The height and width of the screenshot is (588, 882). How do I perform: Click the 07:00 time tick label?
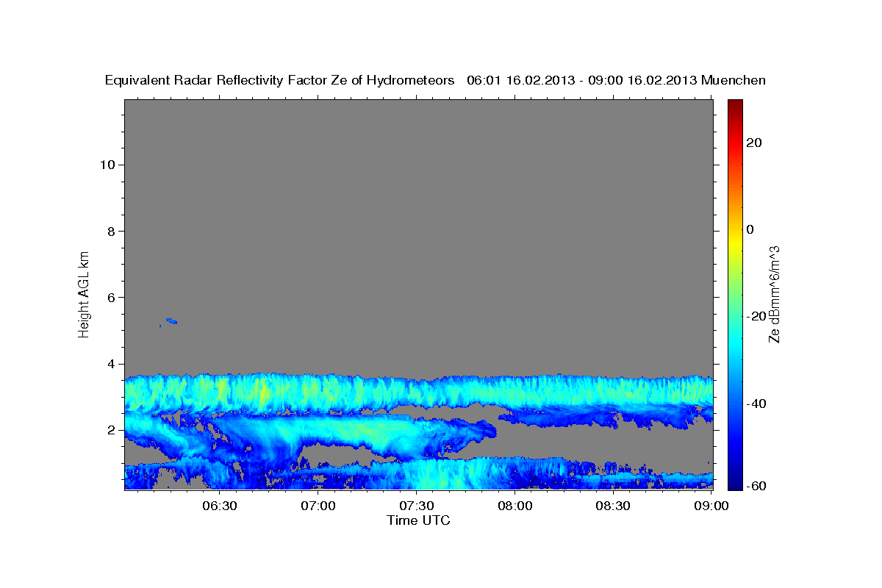click(x=318, y=506)
